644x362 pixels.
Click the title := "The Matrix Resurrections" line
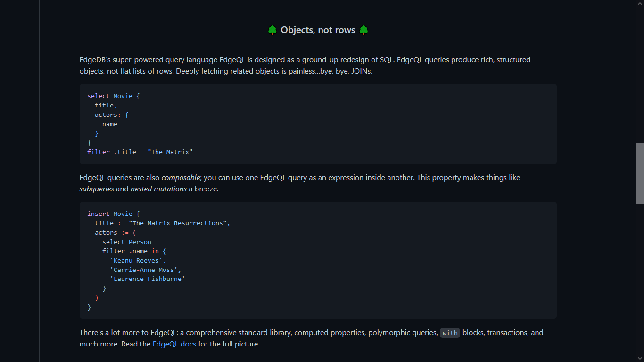click(163, 223)
